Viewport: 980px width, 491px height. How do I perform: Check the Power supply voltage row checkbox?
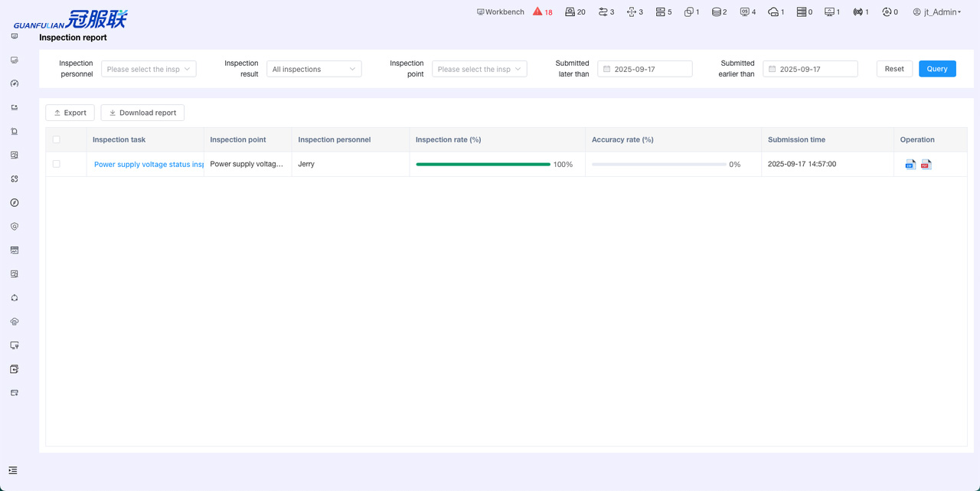[x=57, y=164]
